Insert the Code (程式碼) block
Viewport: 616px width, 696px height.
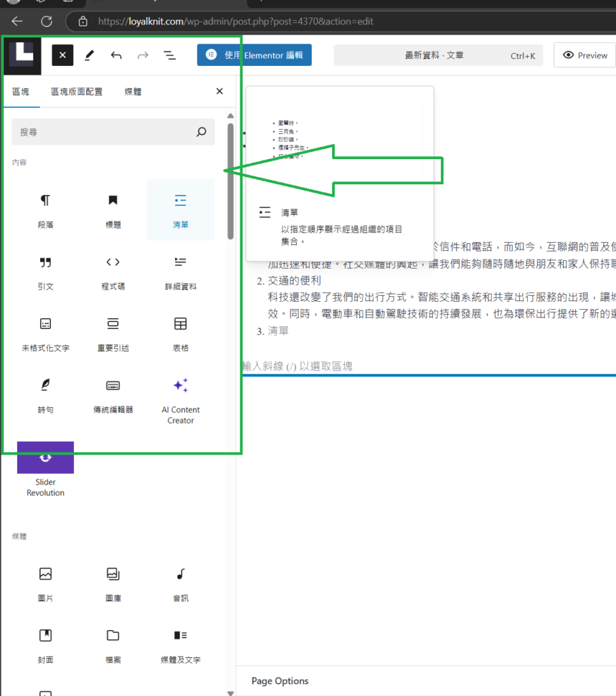(x=113, y=272)
